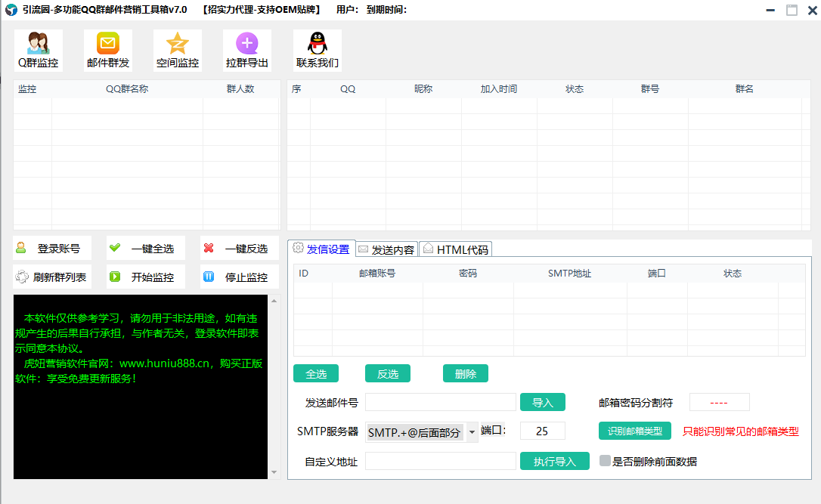Invert selection with 一键反选
The width and height of the screenshot is (821, 504).
pos(240,248)
